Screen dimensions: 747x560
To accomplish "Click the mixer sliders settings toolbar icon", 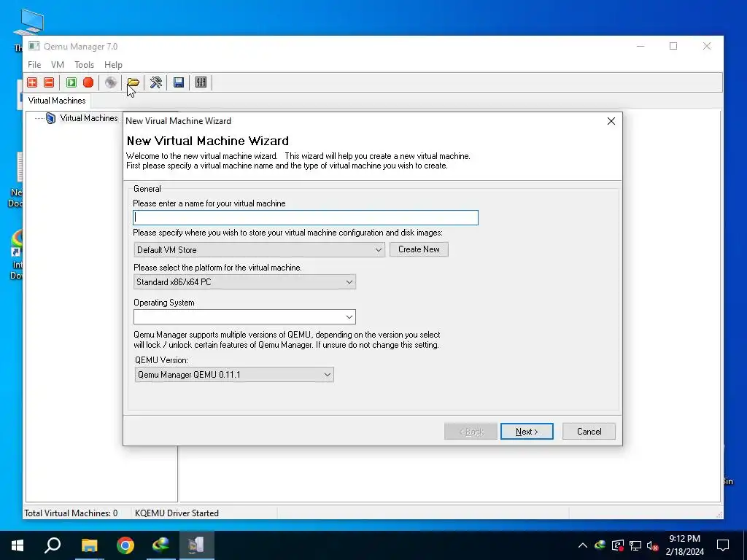I will (201, 82).
